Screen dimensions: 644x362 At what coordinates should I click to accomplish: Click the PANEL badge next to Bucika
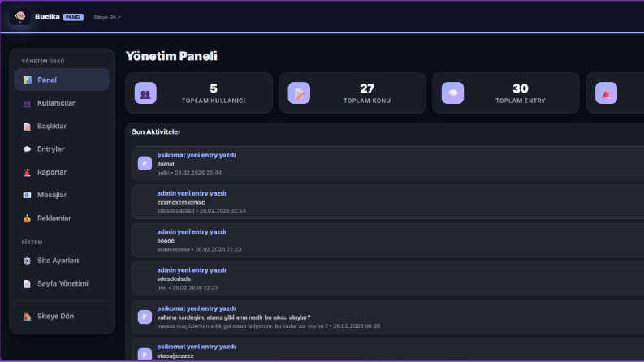73,17
